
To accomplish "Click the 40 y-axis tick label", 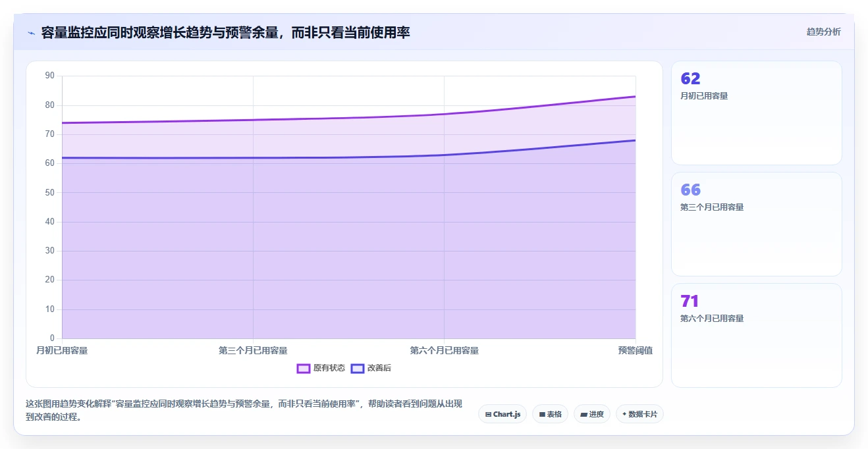I will [50, 222].
